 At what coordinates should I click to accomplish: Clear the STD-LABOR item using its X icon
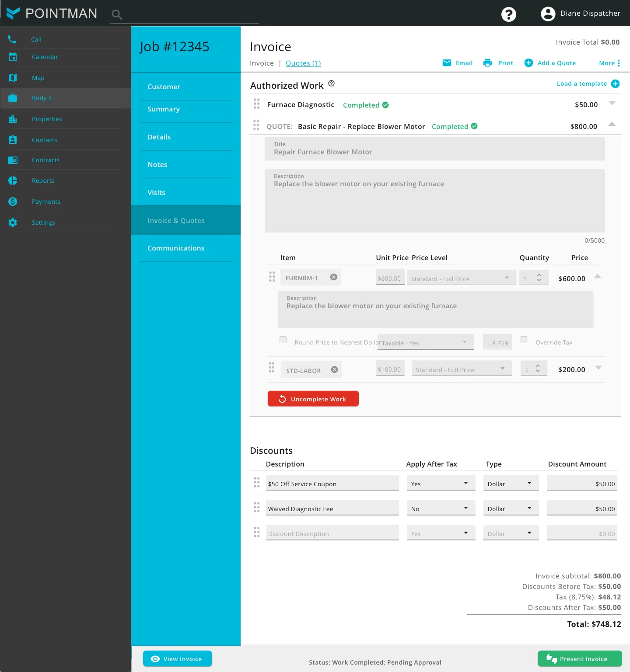coord(334,370)
